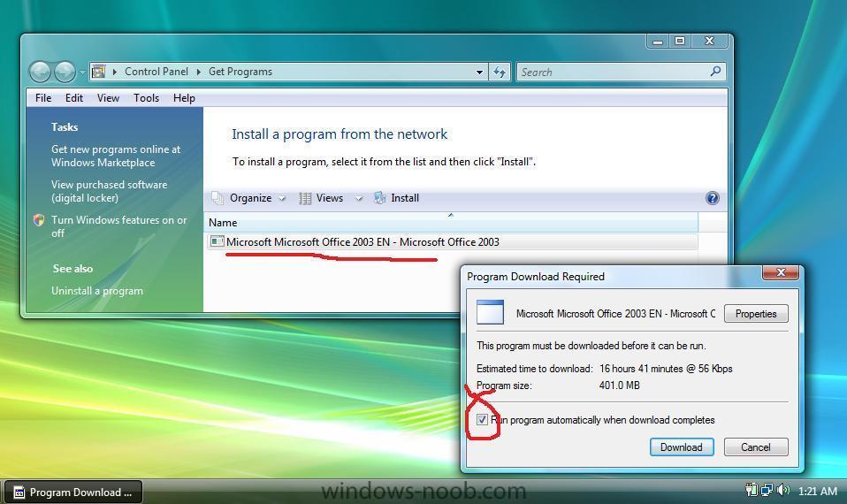The image size is (847, 504).
Task: Click the Control Panel icon in address bar
Action: tap(98, 72)
